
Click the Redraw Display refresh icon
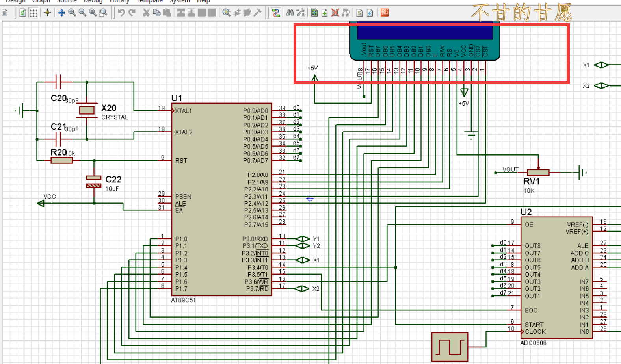click(x=23, y=13)
